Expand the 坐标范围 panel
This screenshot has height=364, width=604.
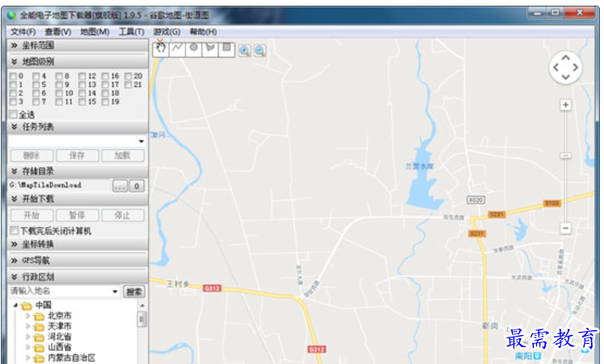[x=15, y=45]
